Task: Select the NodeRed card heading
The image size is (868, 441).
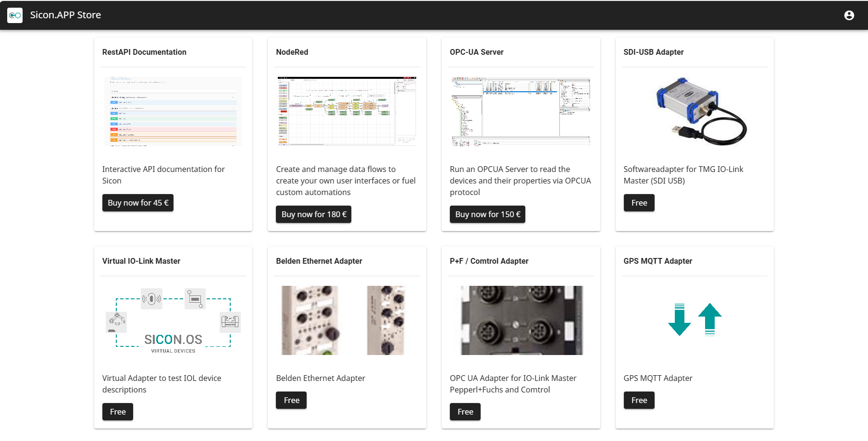Action: click(x=292, y=52)
